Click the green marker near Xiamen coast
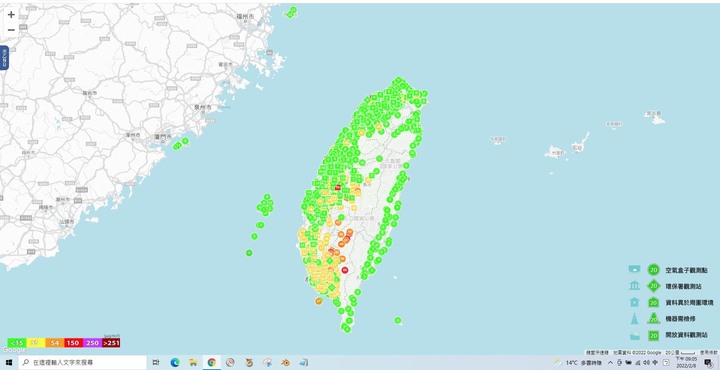Image resolution: width=720 pixels, height=370 pixels. coord(185,141)
